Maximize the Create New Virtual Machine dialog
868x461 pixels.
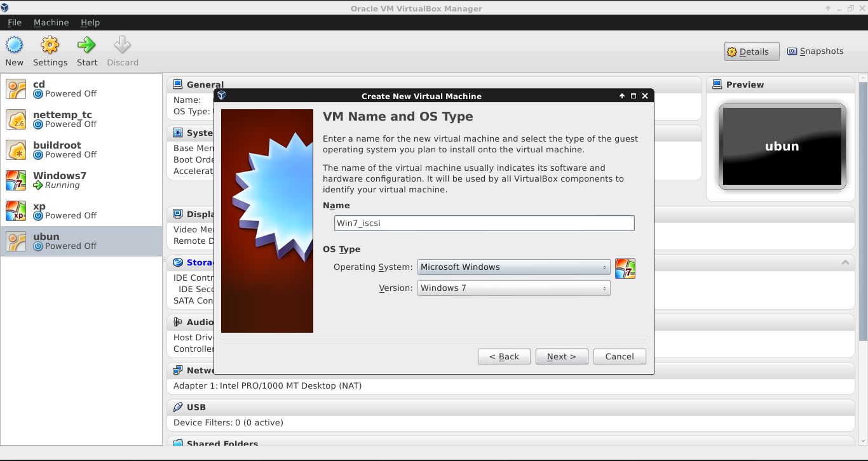634,96
